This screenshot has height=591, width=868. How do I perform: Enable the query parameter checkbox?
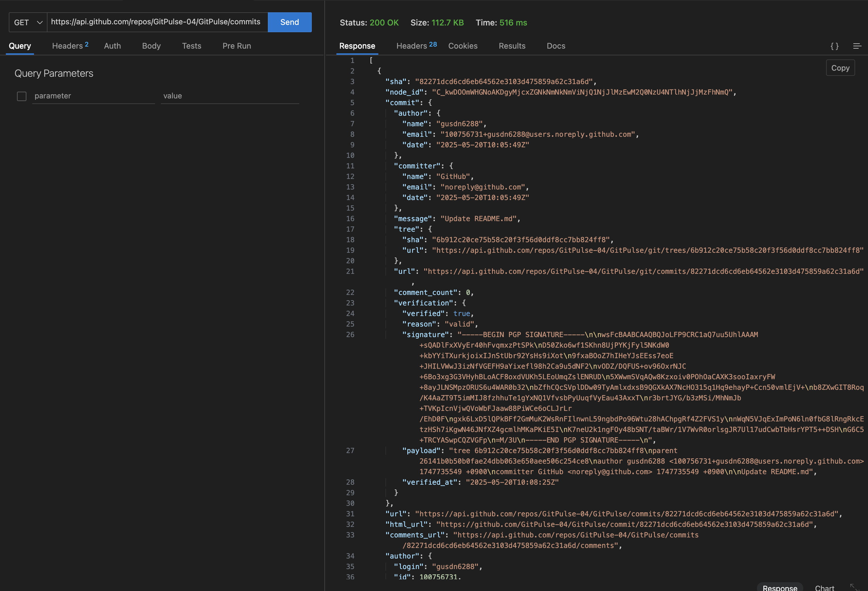coord(22,96)
